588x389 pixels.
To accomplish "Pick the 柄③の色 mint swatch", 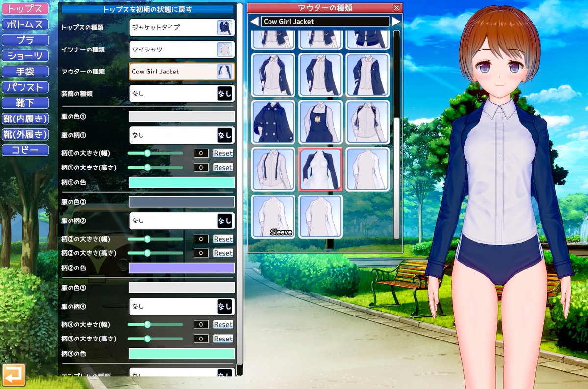I will pos(182,354).
